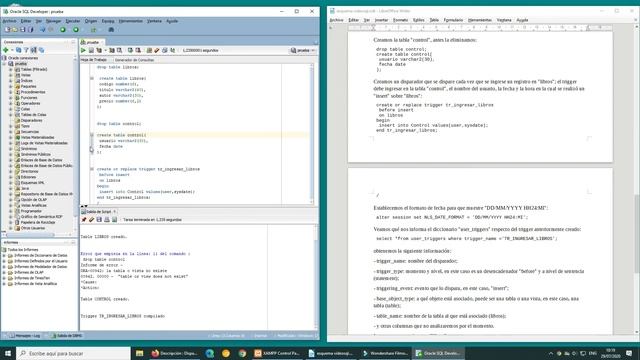Click the green Back navigation icon
Image resolution: width=640 pixels, height=360 pixels.
(63, 29)
